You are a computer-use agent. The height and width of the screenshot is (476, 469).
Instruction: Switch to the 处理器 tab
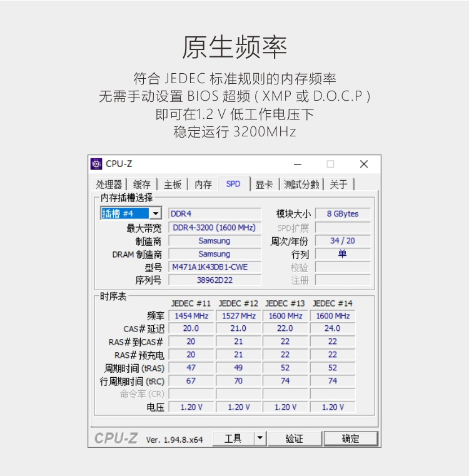pos(109,185)
